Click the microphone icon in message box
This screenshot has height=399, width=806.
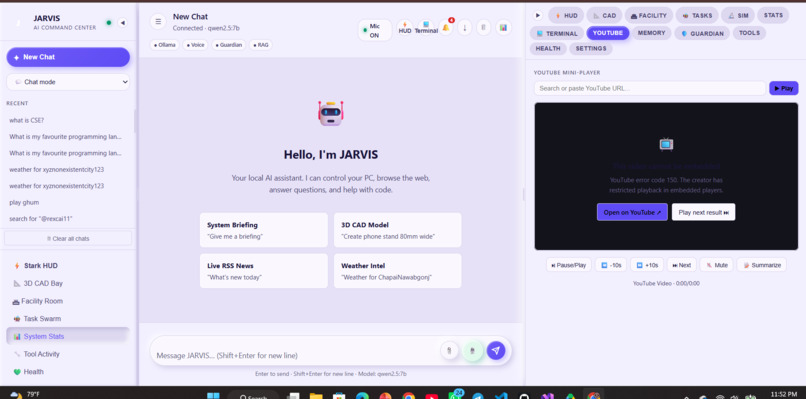[x=472, y=351]
